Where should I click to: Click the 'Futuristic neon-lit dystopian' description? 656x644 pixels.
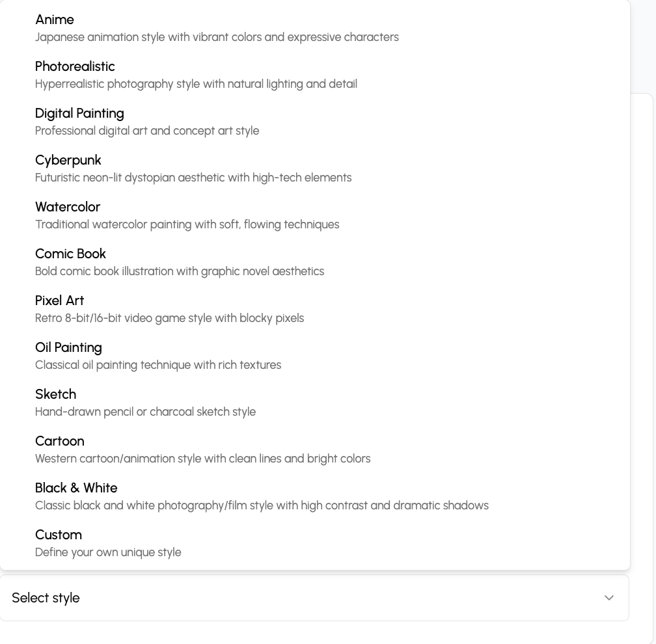coord(193,178)
